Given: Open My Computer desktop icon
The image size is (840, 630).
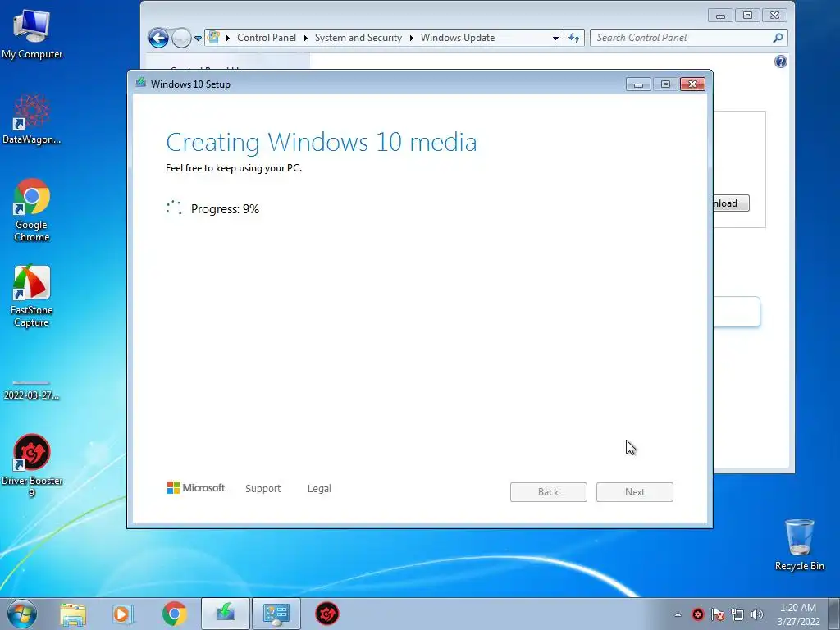Looking at the screenshot, I should click(32, 34).
